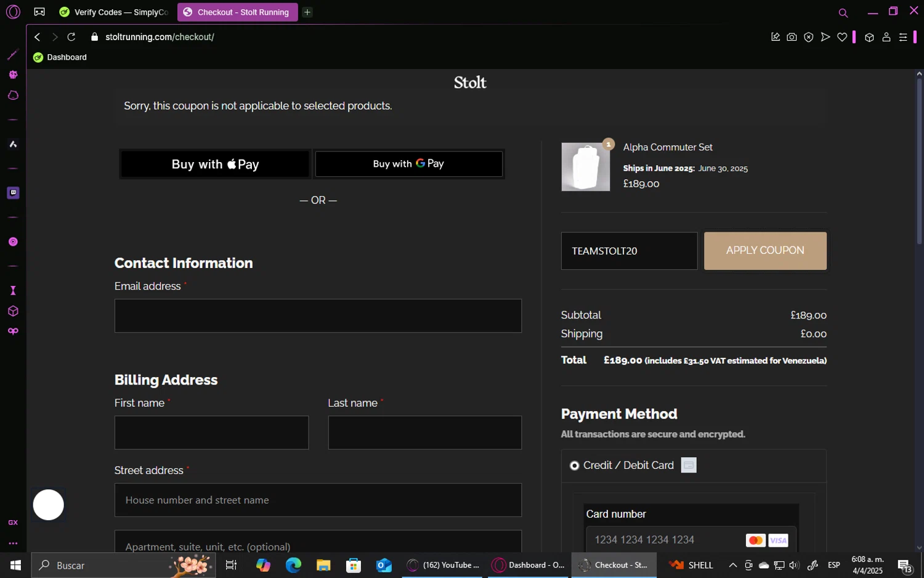Open the sidebar three-dots more menu

tap(13, 543)
